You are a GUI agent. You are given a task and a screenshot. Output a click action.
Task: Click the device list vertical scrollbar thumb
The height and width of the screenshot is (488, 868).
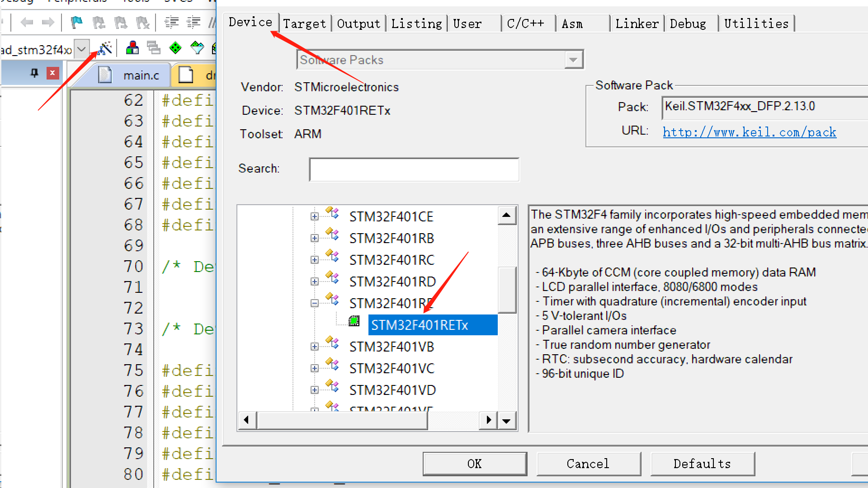tap(507, 289)
